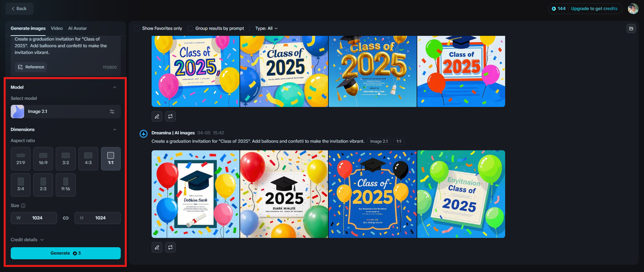Open the Image 2.1 model selector
This screenshot has height=272, width=644.
click(x=66, y=112)
